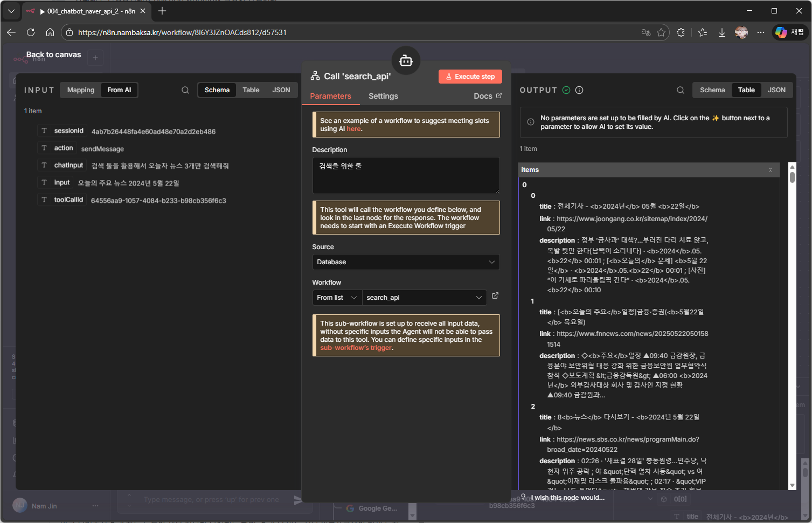Click into the Description text field
This screenshot has width=812, height=523.
point(406,175)
